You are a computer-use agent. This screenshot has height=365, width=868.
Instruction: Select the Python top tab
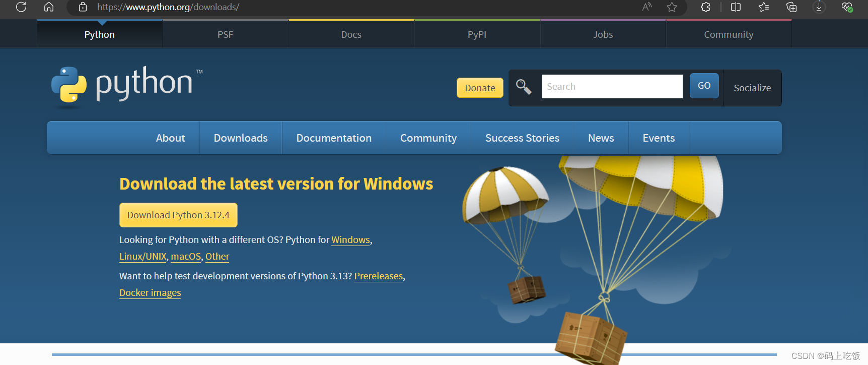point(100,34)
